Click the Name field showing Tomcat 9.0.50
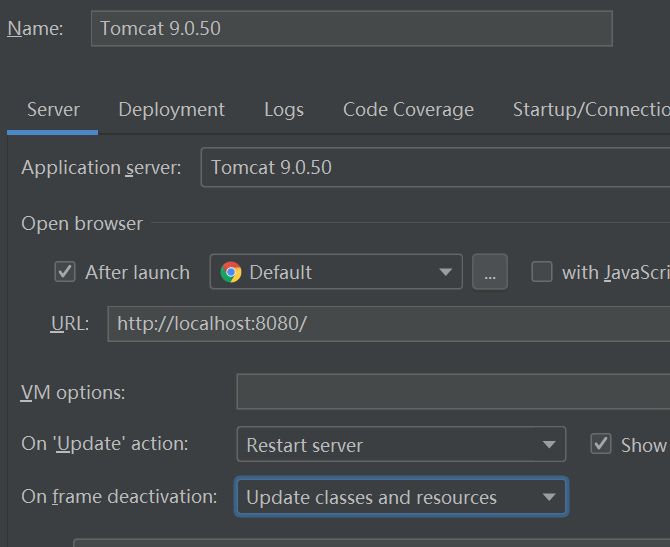Viewport: 670px width, 547px height. tap(352, 29)
